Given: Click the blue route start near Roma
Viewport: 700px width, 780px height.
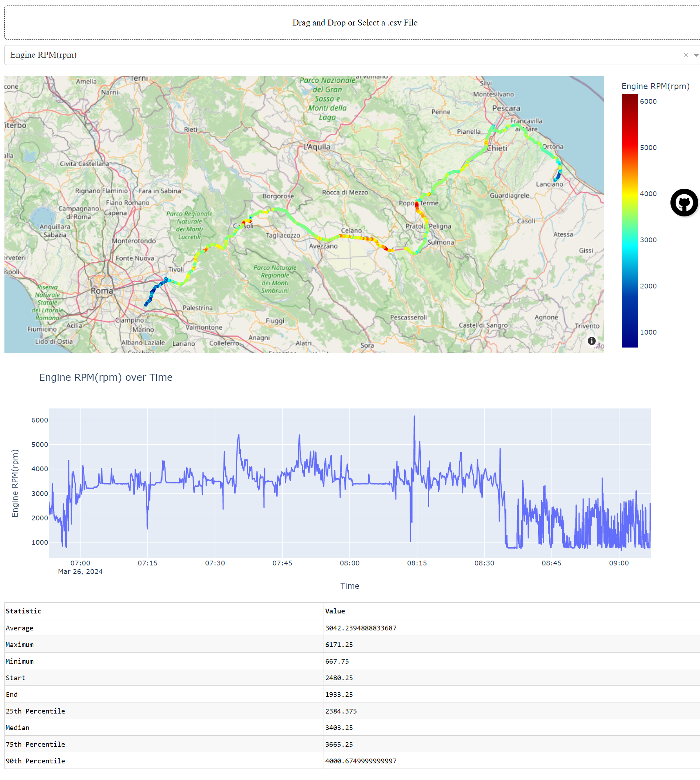Looking at the screenshot, I should click(x=146, y=304).
